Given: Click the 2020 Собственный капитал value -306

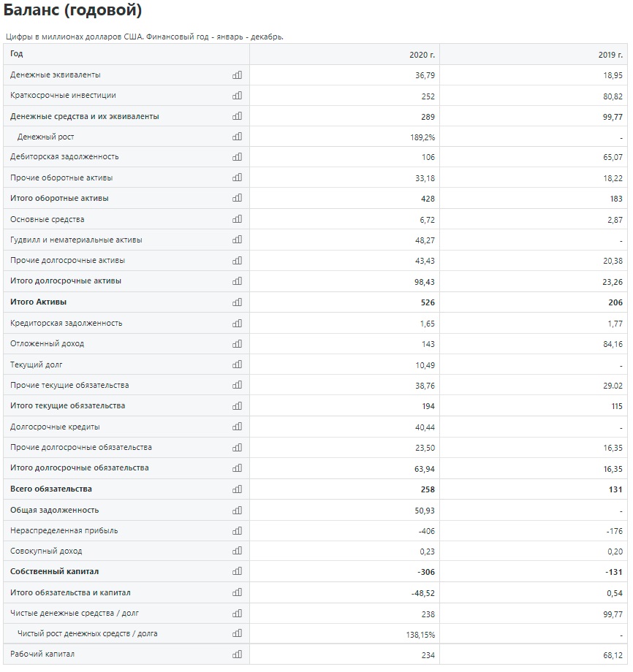Looking at the screenshot, I should point(426,572).
